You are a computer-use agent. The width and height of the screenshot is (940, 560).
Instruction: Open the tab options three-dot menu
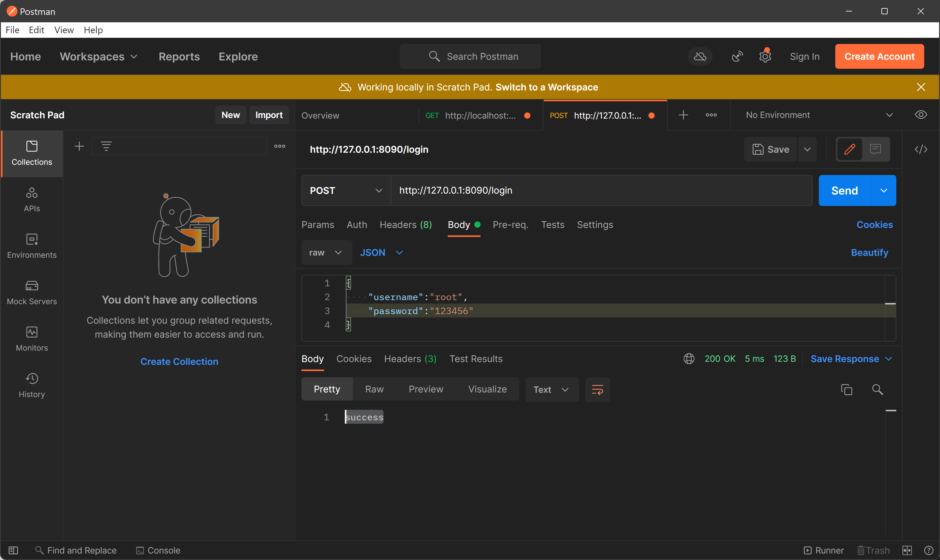(x=711, y=115)
